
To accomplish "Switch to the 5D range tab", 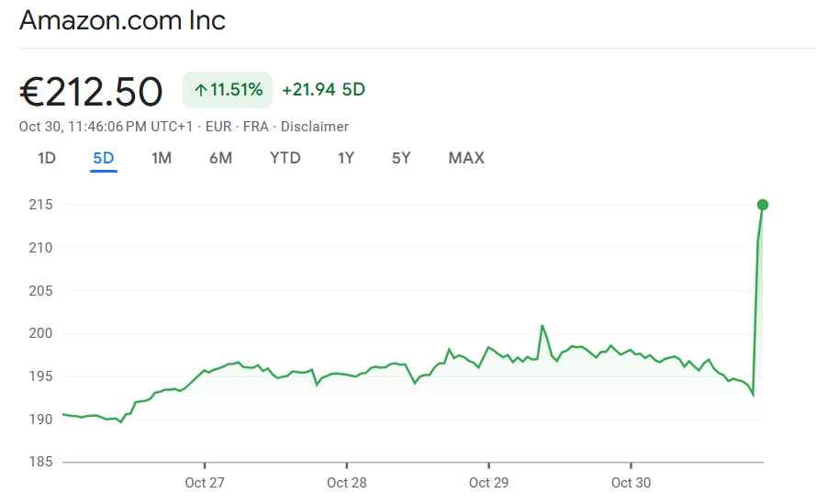I will pos(103,158).
